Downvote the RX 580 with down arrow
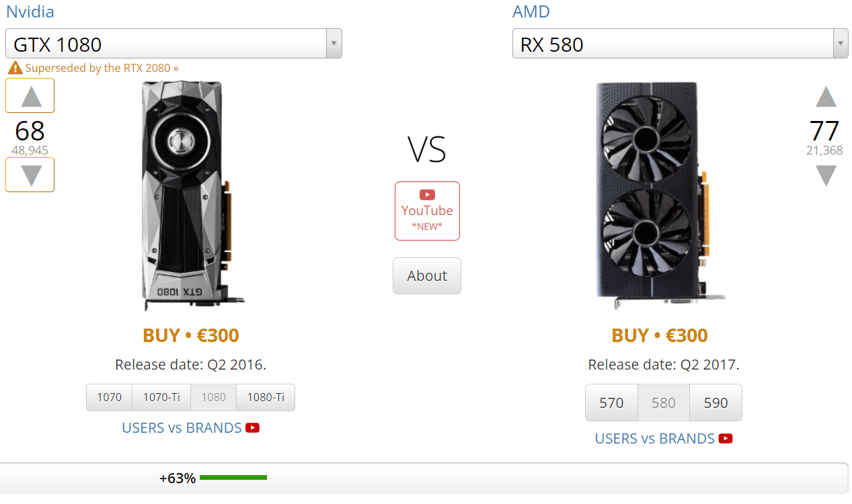This screenshot has height=504, width=852. pyautogui.click(x=826, y=175)
